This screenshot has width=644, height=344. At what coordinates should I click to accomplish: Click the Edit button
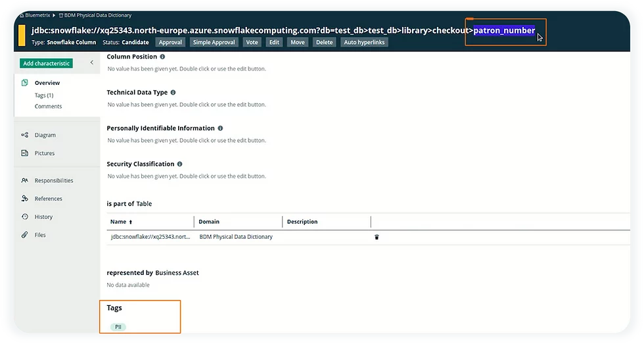pos(274,42)
